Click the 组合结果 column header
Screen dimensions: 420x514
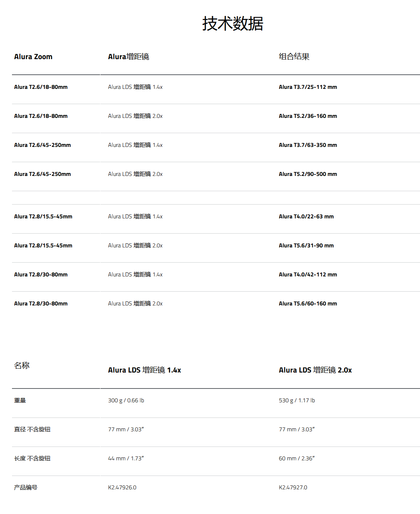(x=294, y=57)
